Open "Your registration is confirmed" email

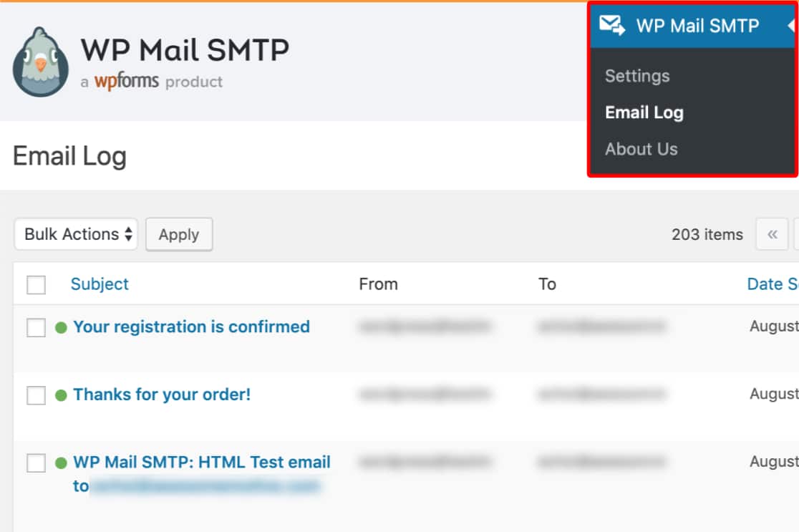point(190,327)
